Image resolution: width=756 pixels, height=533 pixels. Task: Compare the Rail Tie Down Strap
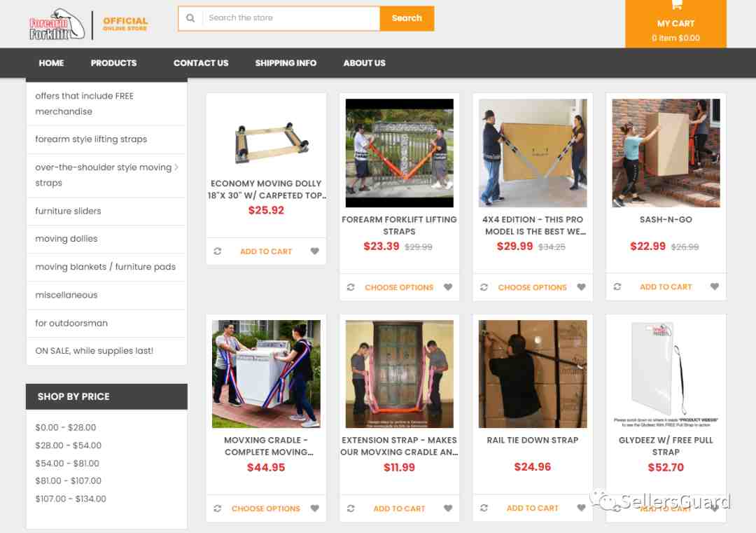tap(484, 508)
